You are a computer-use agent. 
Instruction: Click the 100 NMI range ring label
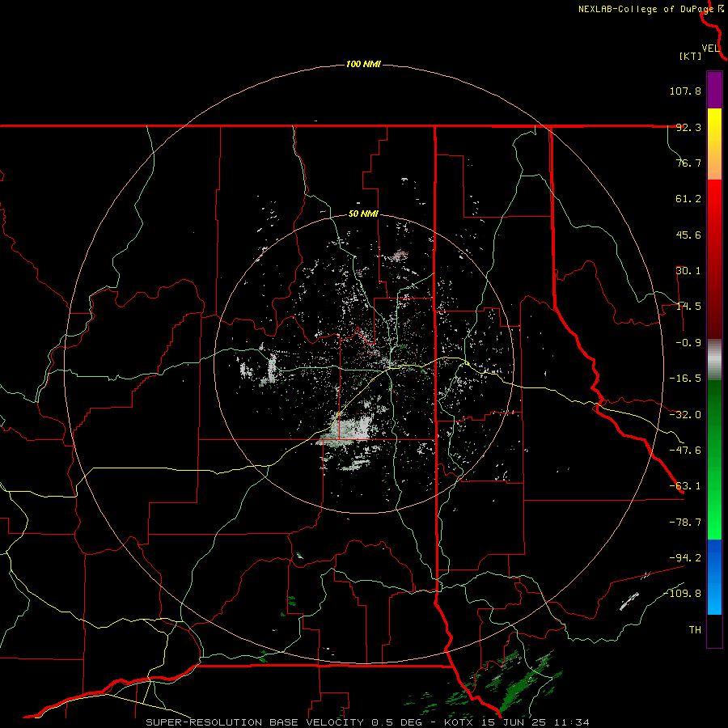[x=363, y=64]
